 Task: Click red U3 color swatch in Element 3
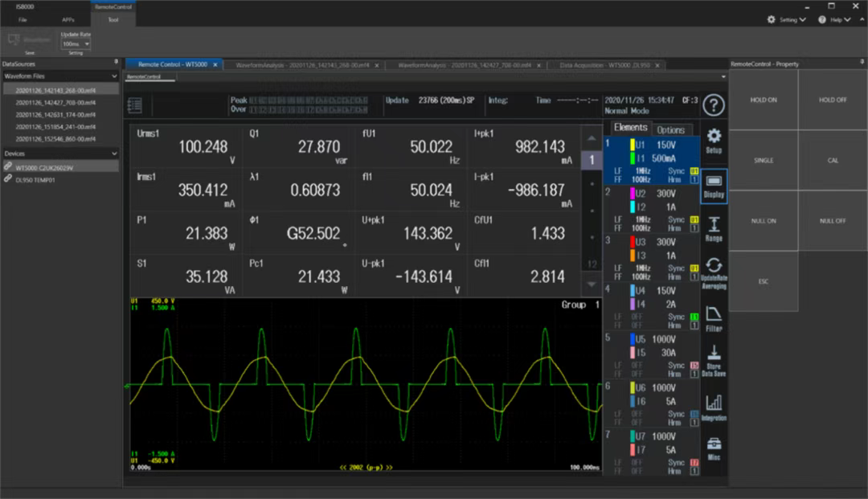coord(633,242)
